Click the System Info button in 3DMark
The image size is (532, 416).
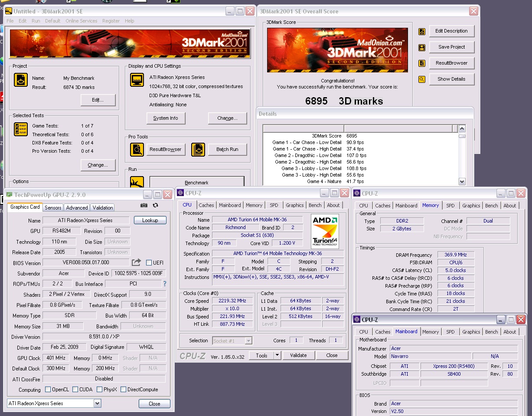[166, 118]
